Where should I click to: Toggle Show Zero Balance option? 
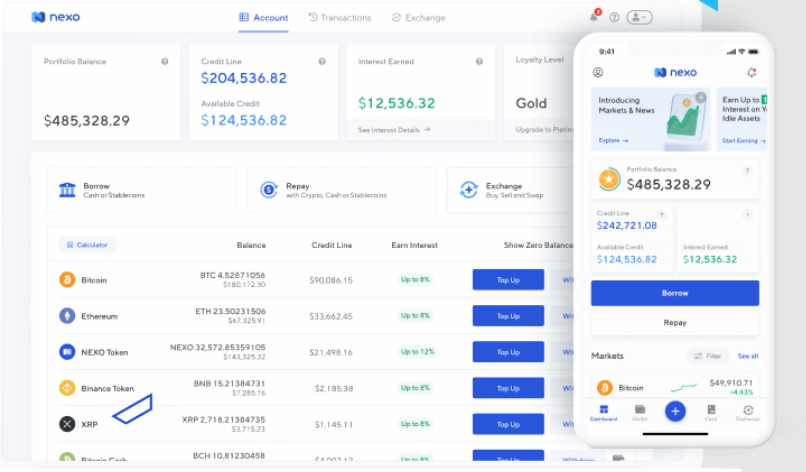[538, 245]
